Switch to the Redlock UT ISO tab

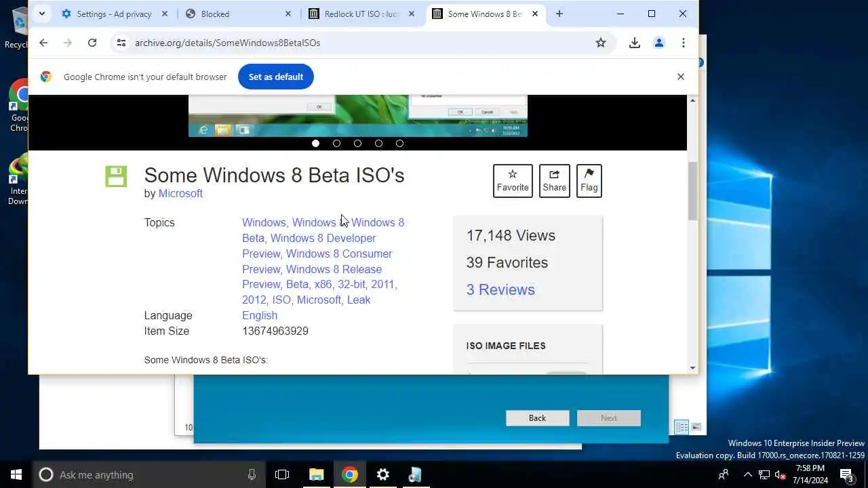coord(361,14)
